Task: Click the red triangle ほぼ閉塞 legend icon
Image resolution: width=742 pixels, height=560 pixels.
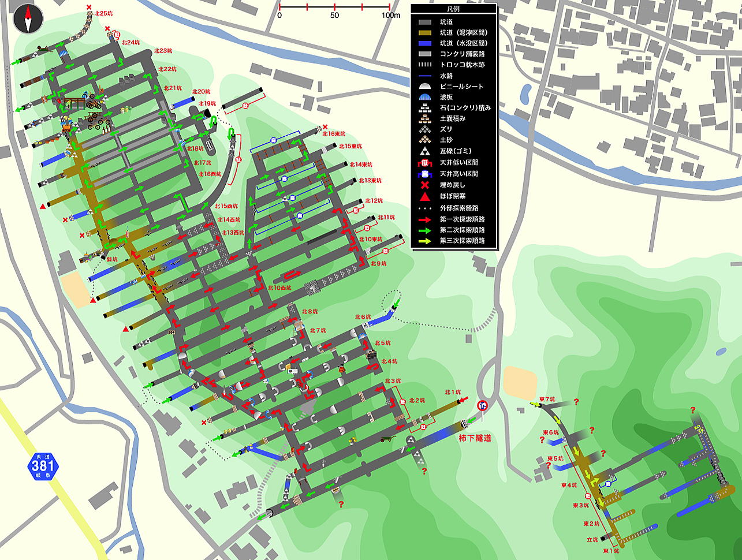Action: pos(424,196)
